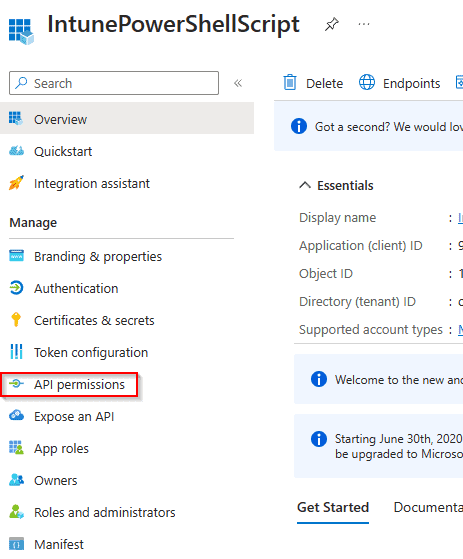Image resolution: width=463 pixels, height=559 pixels.
Task: Click the Got a second feedback banner
Action: coord(369,126)
